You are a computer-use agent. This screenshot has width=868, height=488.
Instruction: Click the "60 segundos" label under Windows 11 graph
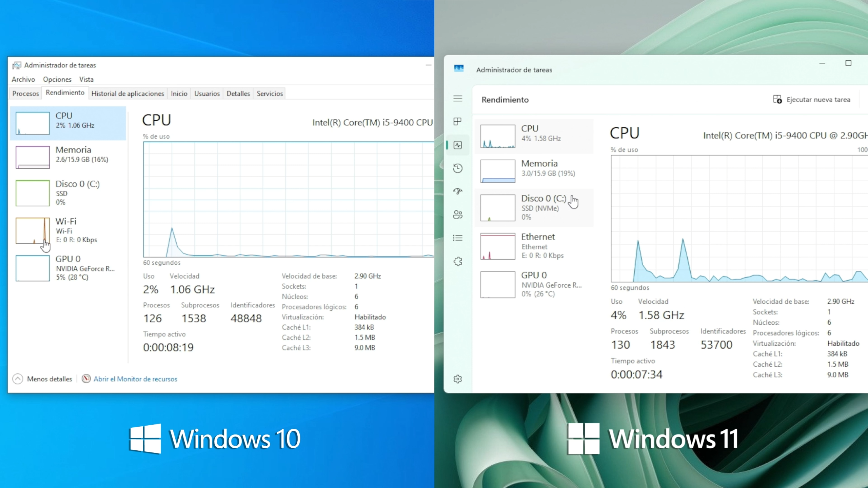tap(630, 288)
